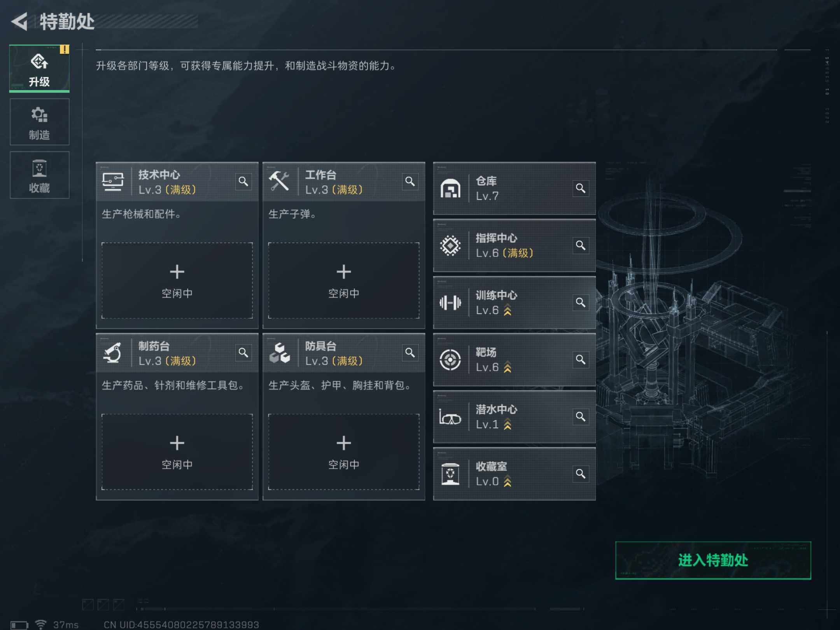This screenshot has width=840, height=630.
Task: Open magnifier details for 制药台
Action: coord(243,353)
